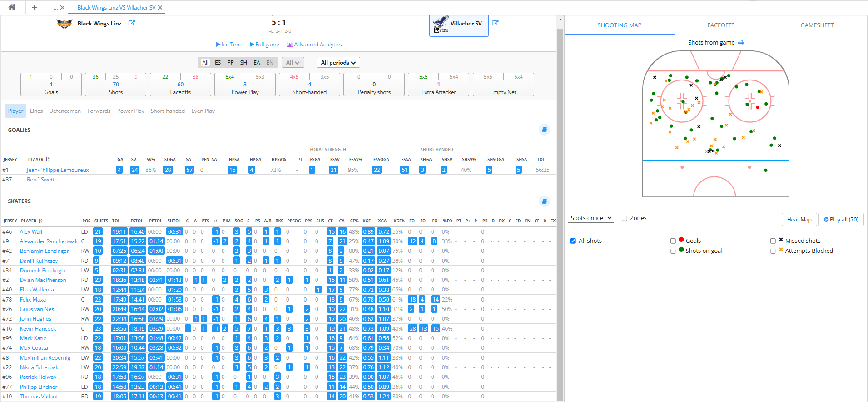
Task: Click print icon next to Shots from game
Action: click(741, 43)
